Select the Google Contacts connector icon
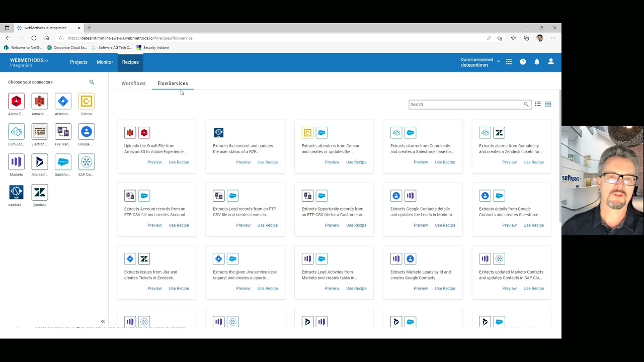The width and height of the screenshot is (644, 362). (86, 132)
